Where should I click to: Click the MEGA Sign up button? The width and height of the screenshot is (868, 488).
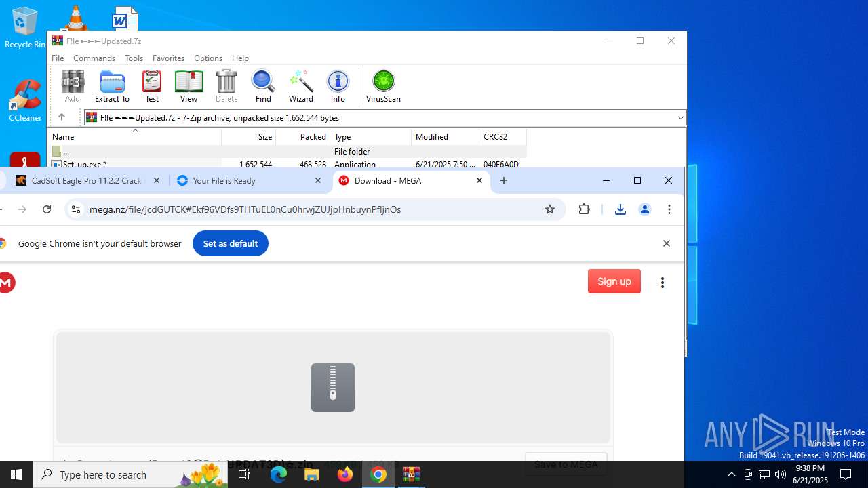(614, 281)
